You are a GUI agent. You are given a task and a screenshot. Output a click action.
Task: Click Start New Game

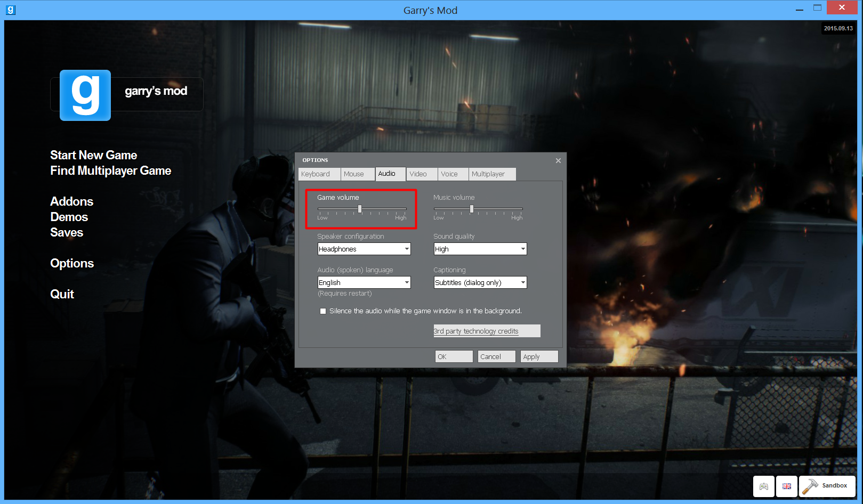(x=94, y=155)
